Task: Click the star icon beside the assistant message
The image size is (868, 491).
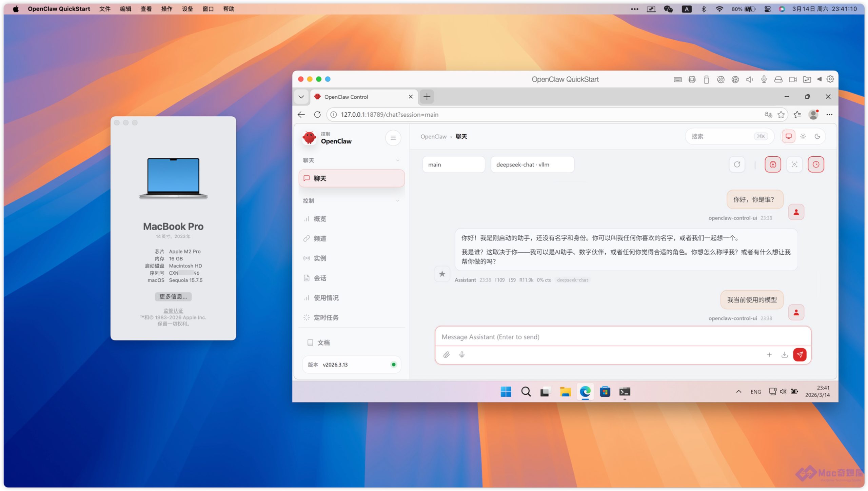Action: tap(442, 274)
